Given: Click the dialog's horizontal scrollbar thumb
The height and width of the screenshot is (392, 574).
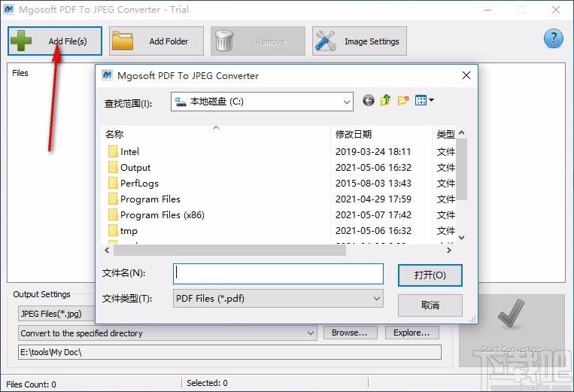Looking at the screenshot, I should pos(229,251).
